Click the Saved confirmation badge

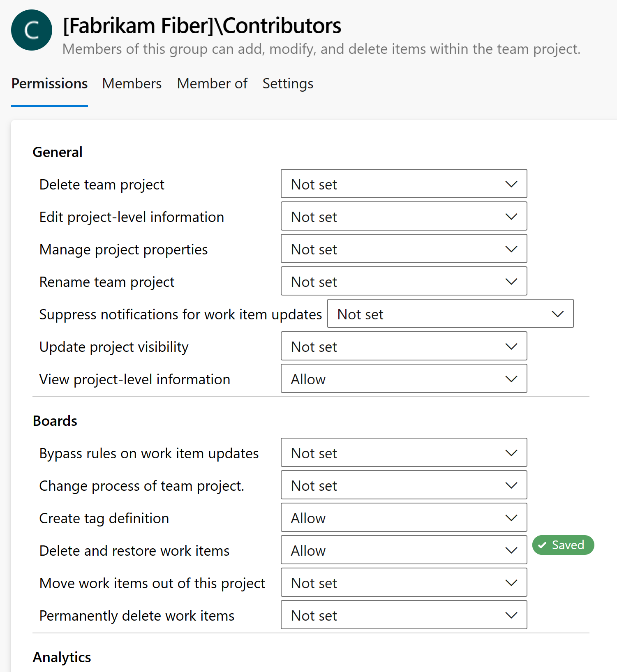(x=563, y=545)
